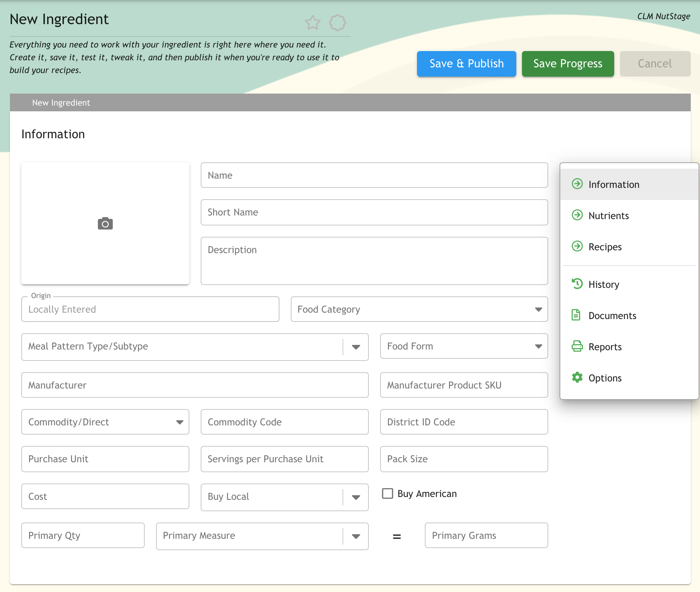The height and width of the screenshot is (592, 700).
Task: Open the Food Form dropdown
Action: (538, 346)
